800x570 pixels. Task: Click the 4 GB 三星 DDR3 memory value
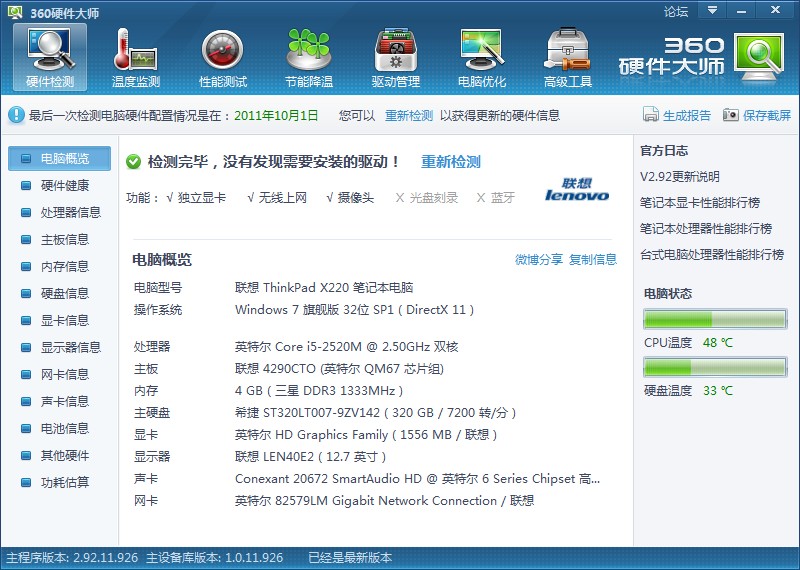point(319,391)
